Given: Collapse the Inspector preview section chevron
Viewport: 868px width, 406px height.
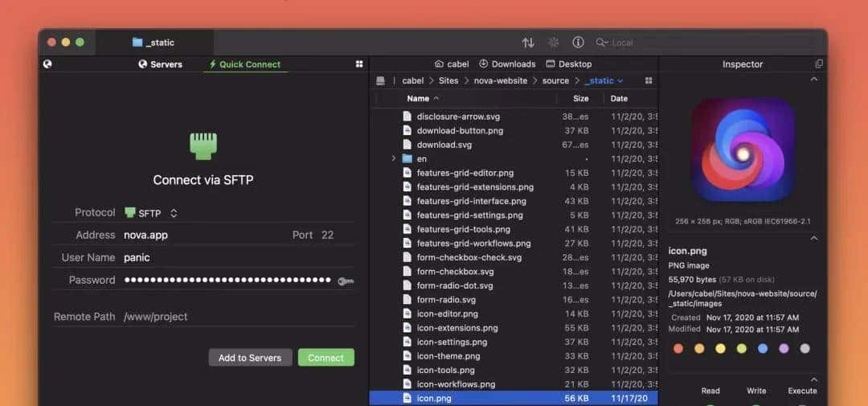Looking at the screenshot, I should pos(813,80).
